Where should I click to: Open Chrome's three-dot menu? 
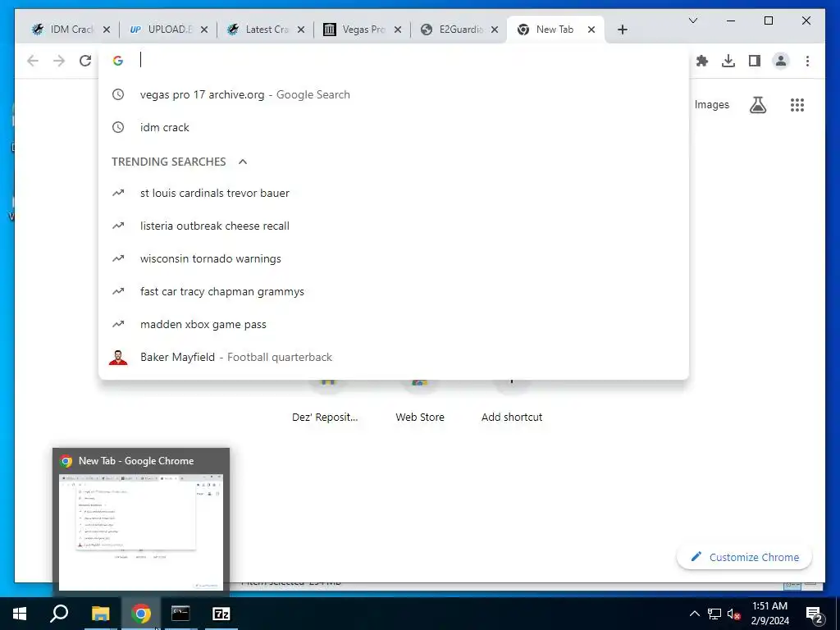(807, 61)
